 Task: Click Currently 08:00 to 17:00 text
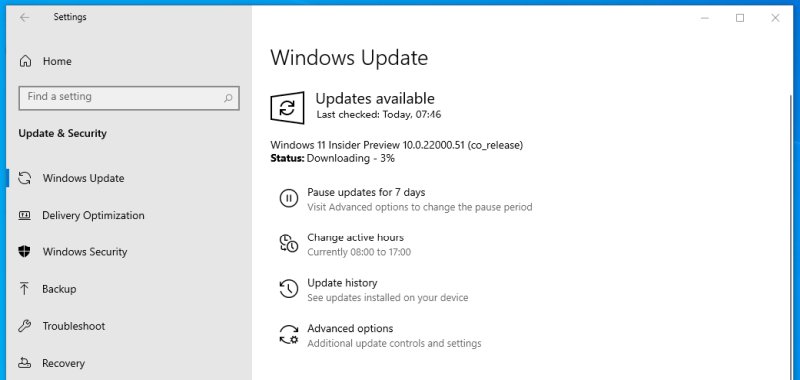[x=359, y=252]
